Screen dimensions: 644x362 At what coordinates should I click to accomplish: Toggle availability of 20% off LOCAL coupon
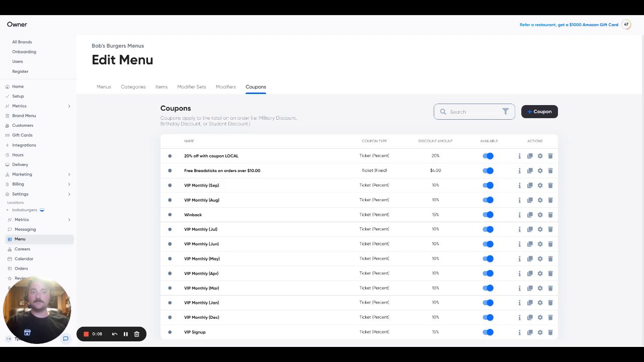(488, 156)
